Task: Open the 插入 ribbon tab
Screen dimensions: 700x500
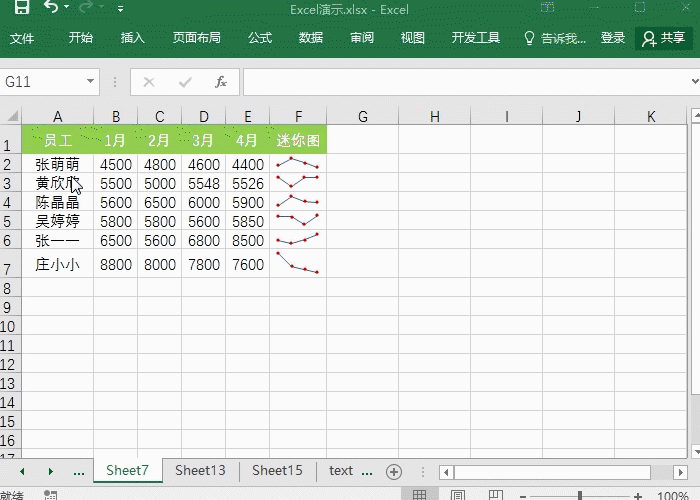Action: (x=133, y=38)
